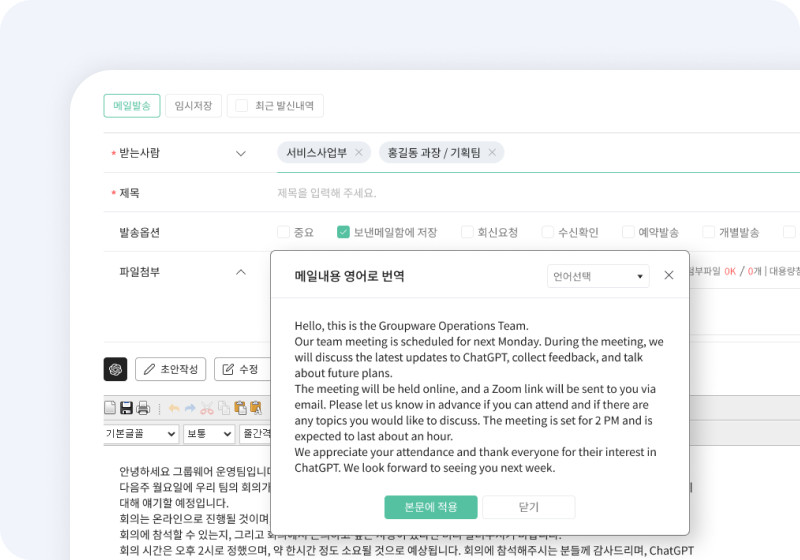This screenshot has width=800, height=560.
Task: Redo with the blue arrow icon
Action: (x=190, y=408)
